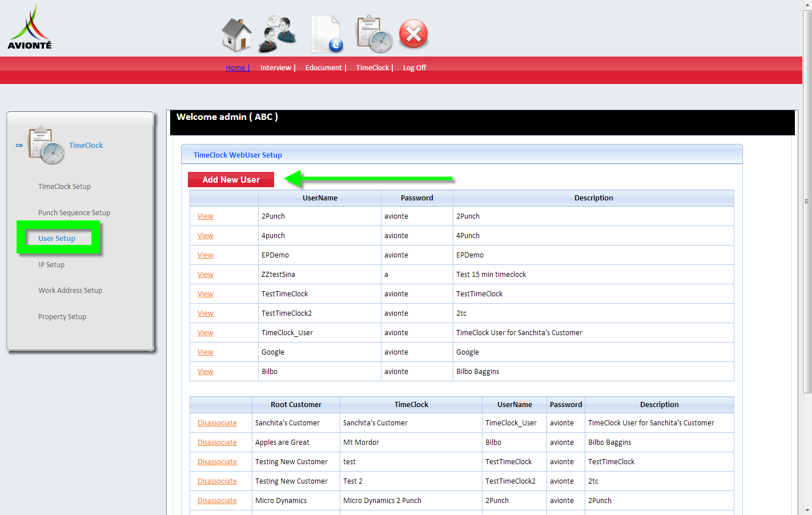Click the Home house icon
This screenshot has height=515, width=812.
(x=237, y=34)
